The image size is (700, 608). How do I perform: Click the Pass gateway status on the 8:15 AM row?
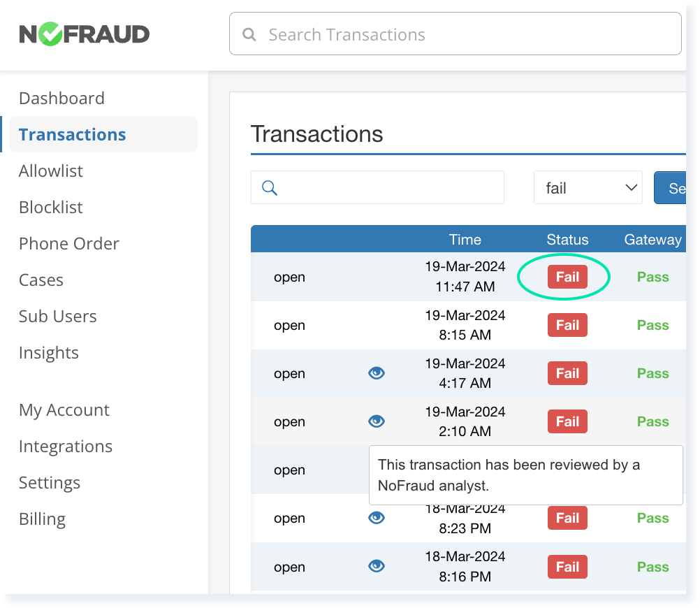(x=652, y=325)
